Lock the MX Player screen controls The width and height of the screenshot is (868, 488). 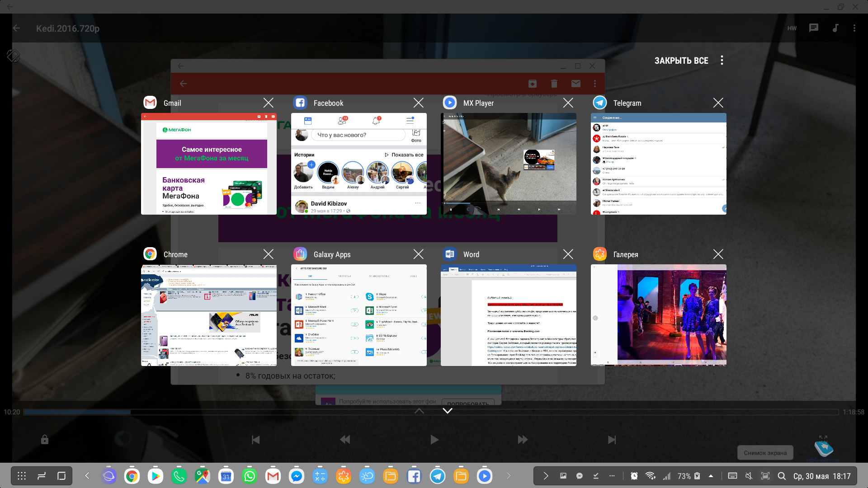[44, 440]
